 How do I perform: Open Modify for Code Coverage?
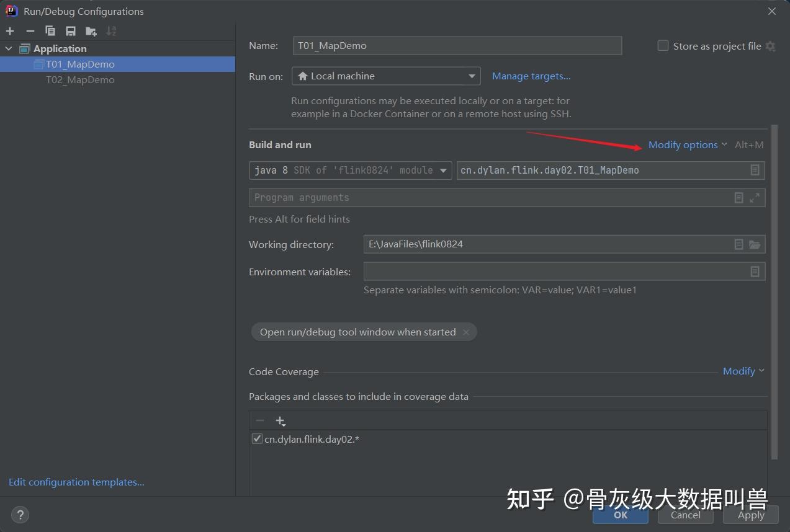[740, 371]
